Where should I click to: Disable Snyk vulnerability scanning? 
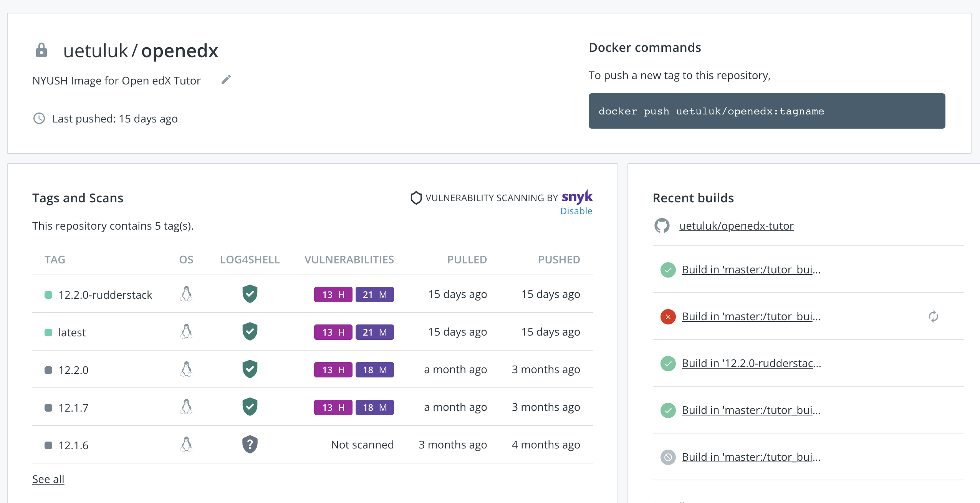click(576, 211)
